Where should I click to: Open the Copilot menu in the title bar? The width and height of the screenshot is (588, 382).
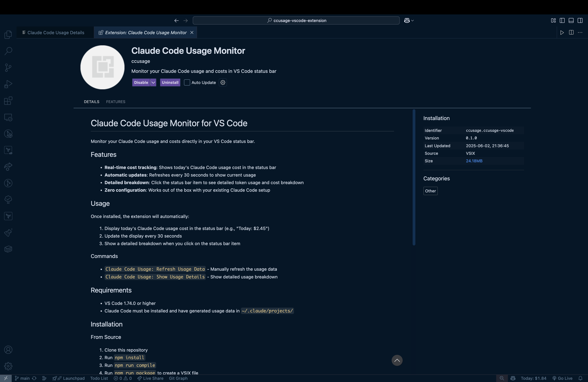tap(409, 20)
